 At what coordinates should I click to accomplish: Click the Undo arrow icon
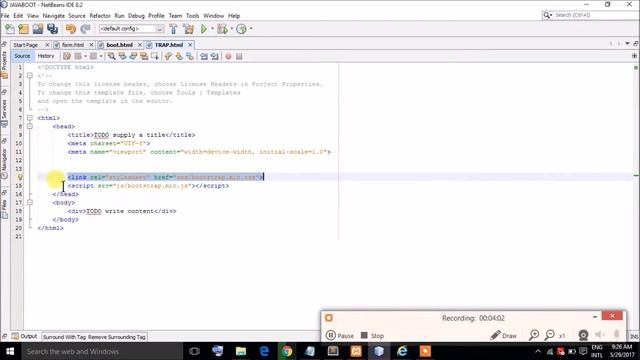click(71, 29)
